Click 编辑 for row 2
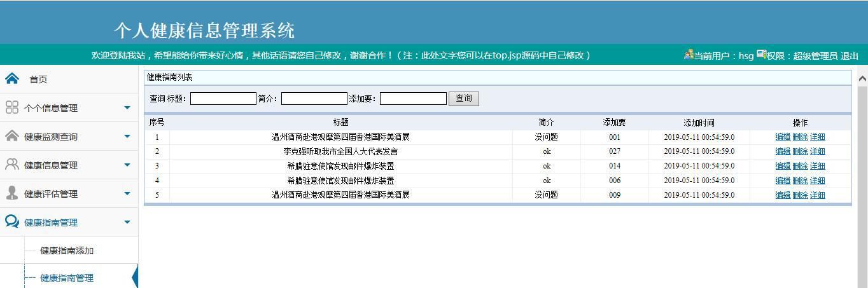868x288 pixels. pyautogui.click(x=783, y=151)
